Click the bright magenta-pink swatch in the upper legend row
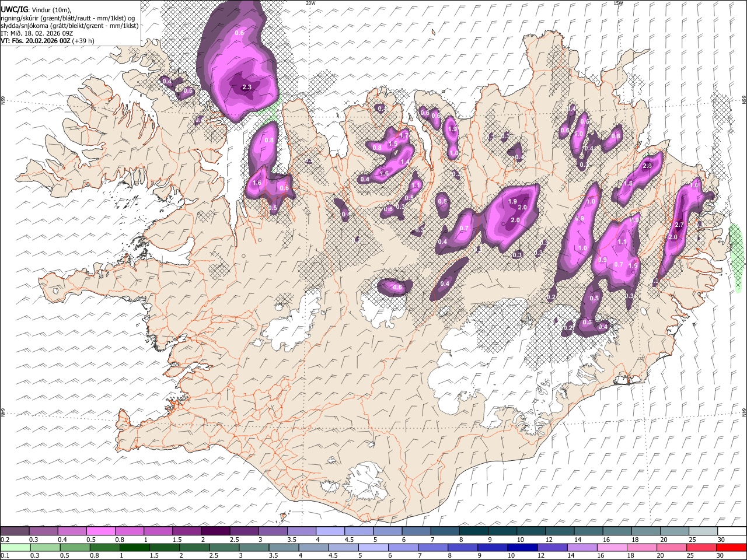Viewport: 747px width, 560px height. (101, 531)
